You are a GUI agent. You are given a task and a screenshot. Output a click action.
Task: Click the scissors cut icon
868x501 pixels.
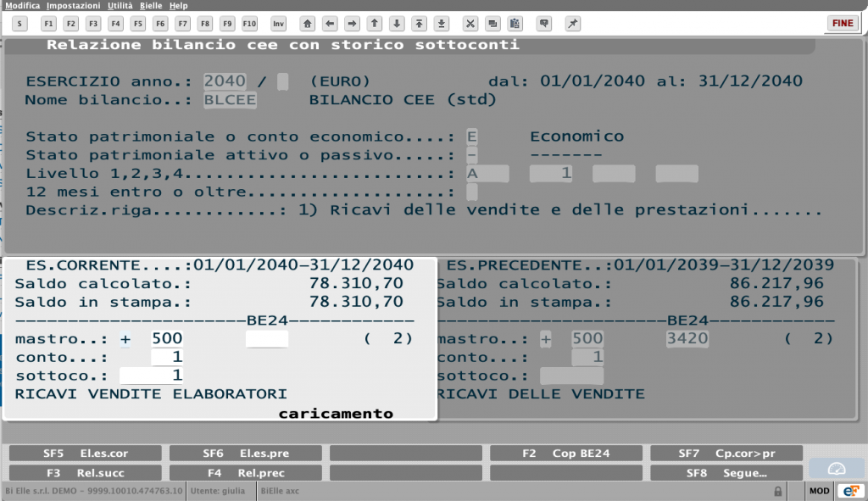(470, 24)
